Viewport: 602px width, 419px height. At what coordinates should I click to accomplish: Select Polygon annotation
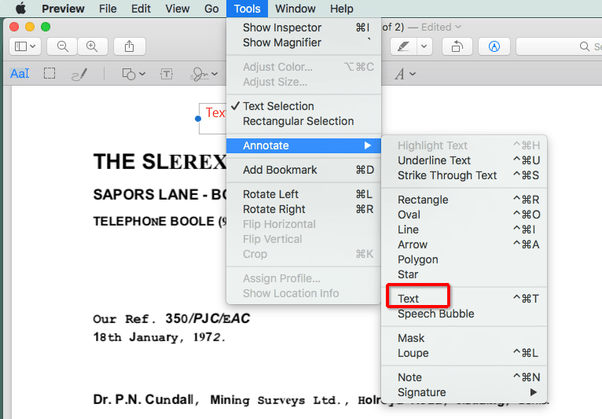464,260
